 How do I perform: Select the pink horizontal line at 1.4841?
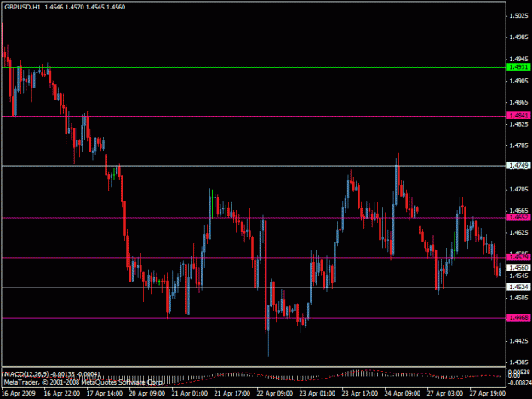pyautogui.click(x=254, y=116)
